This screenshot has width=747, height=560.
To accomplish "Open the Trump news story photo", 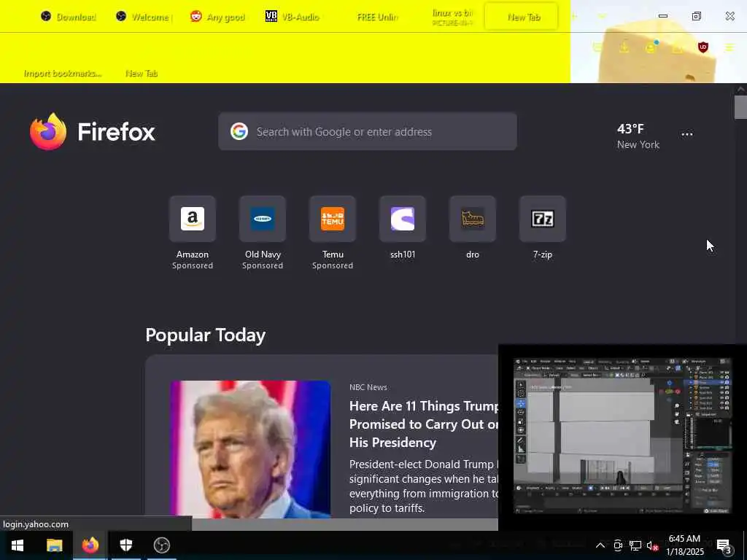I will click(x=250, y=449).
